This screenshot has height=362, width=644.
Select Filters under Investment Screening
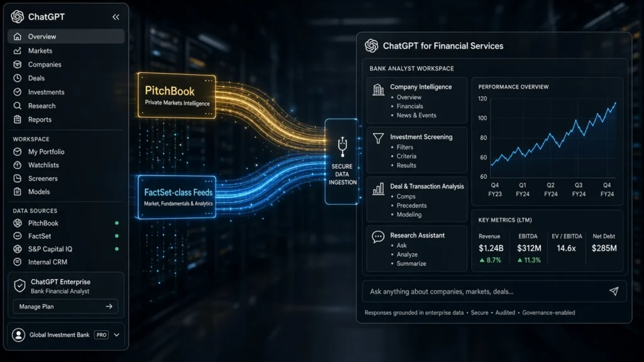(405, 147)
